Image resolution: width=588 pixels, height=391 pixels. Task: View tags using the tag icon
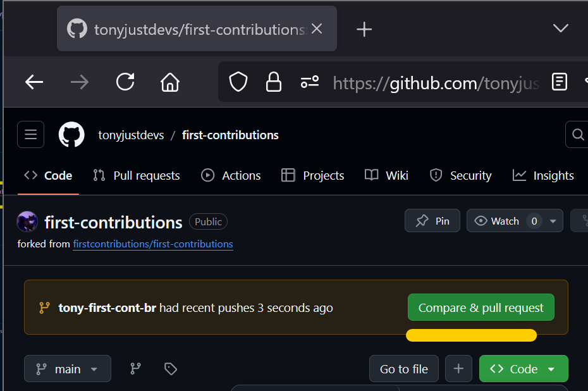click(x=171, y=368)
